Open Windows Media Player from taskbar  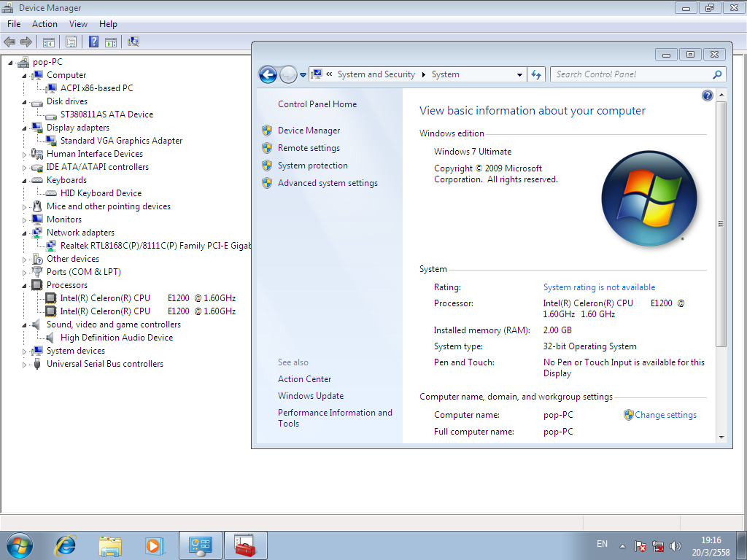[x=155, y=545]
